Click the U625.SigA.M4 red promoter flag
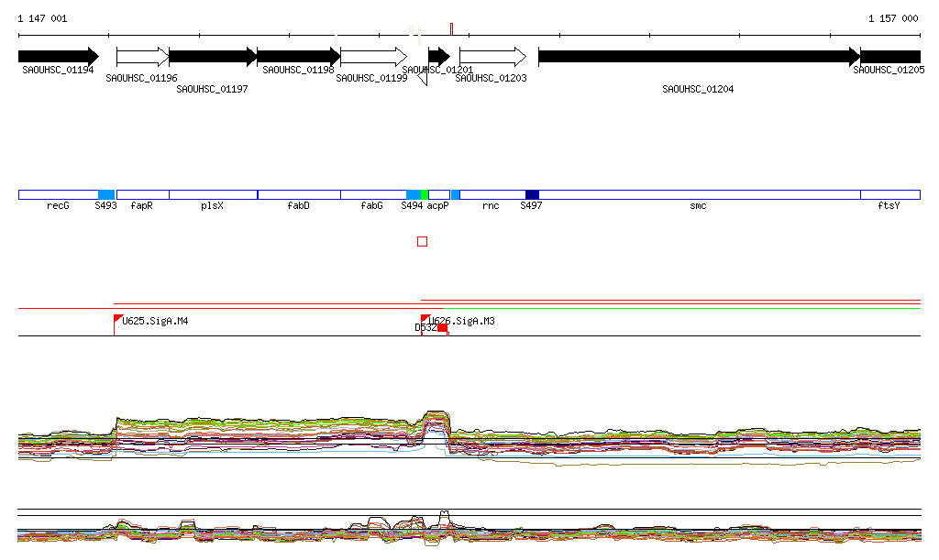 click(118, 319)
